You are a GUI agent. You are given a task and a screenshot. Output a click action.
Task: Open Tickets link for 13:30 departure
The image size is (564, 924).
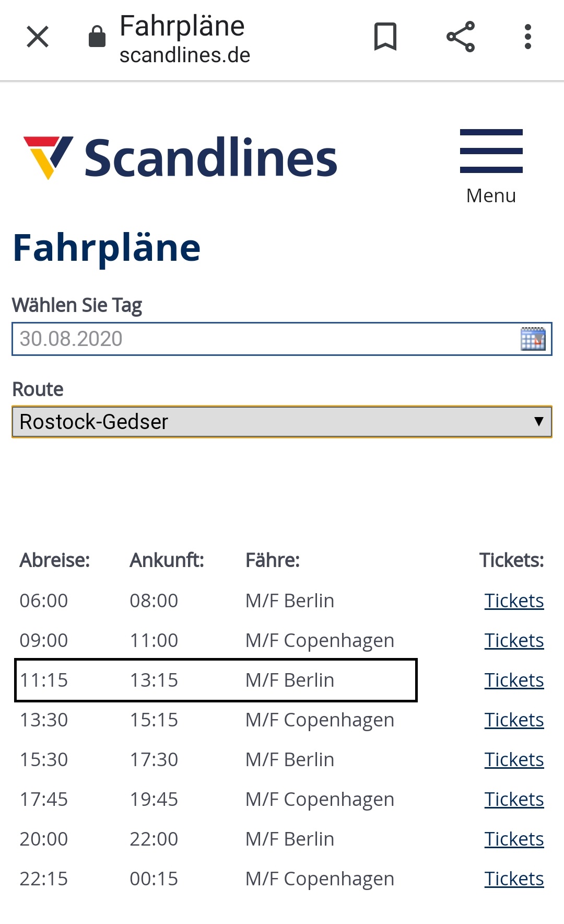click(x=514, y=720)
